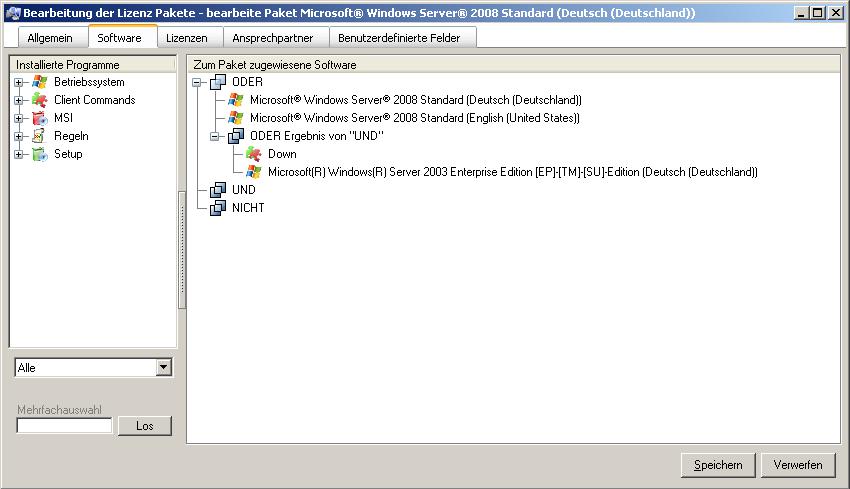The width and height of the screenshot is (850, 489).
Task: Select the UND label
Action: coord(244,190)
